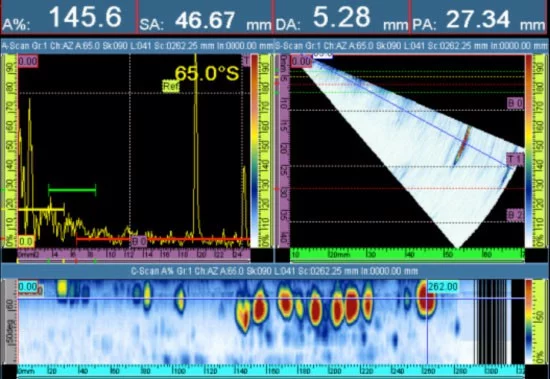This screenshot has width=550, height=379.
Task: Select the green gate in the A-Scan
Action: [x=72, y=190]
